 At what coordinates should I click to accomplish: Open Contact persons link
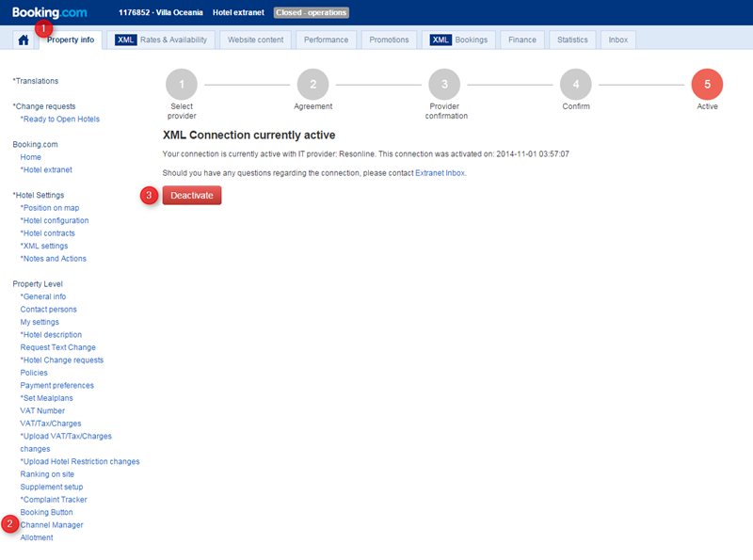coord(49,310)
